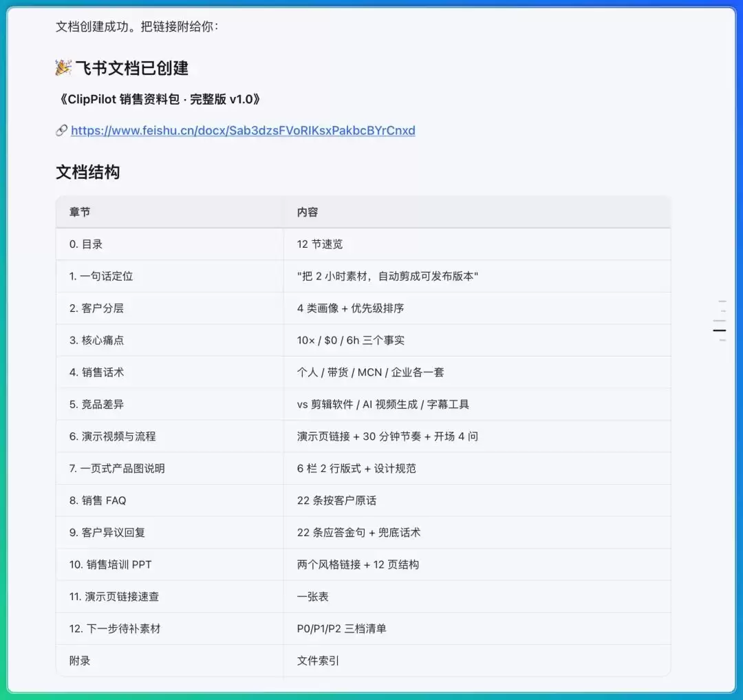Click the '10. 销售培训 PPT' cell
Screen dimensions: 743x700
click(170, 564)
